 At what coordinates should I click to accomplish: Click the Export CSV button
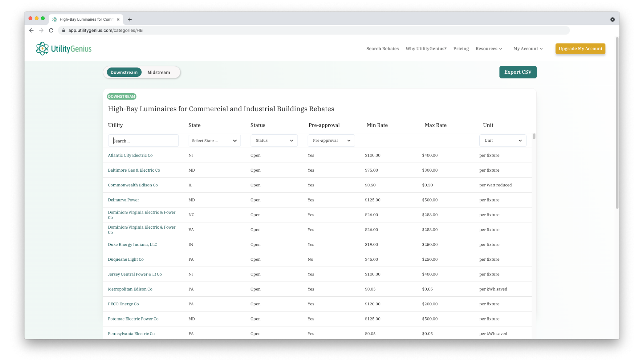[518, 72]
